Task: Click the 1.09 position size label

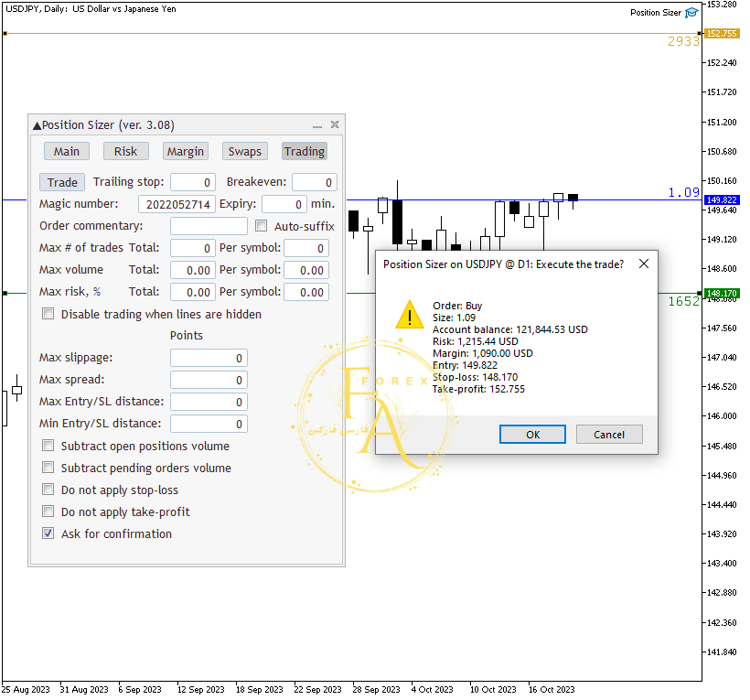Action: pos(683,192)
